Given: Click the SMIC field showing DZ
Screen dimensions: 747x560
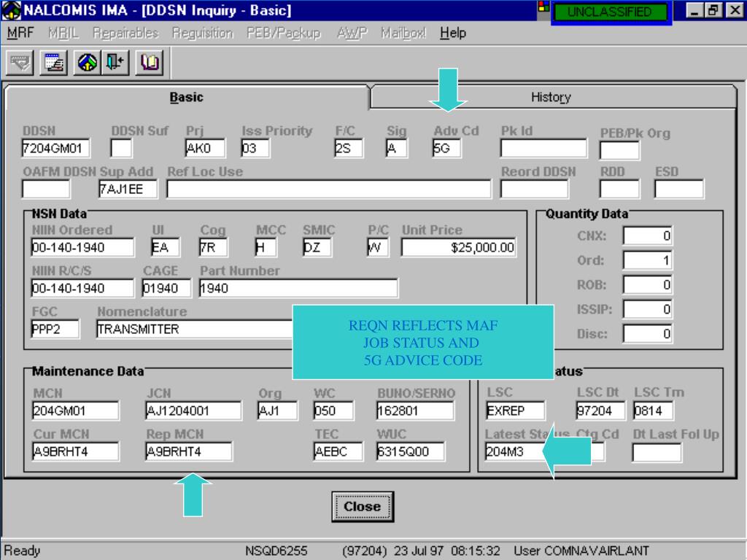Looking at the screenshot, I should point(317,248).
